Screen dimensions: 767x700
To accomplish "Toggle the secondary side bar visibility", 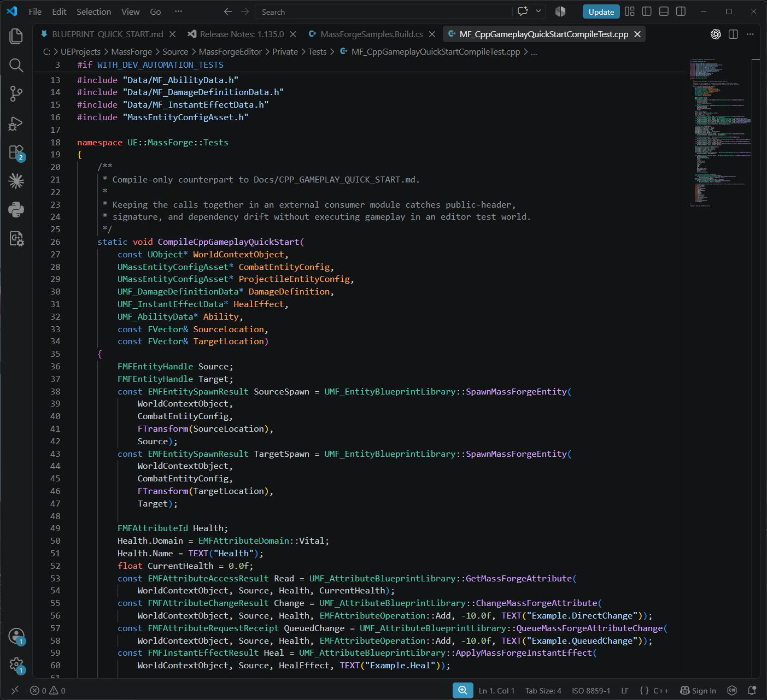I will 681,11.
